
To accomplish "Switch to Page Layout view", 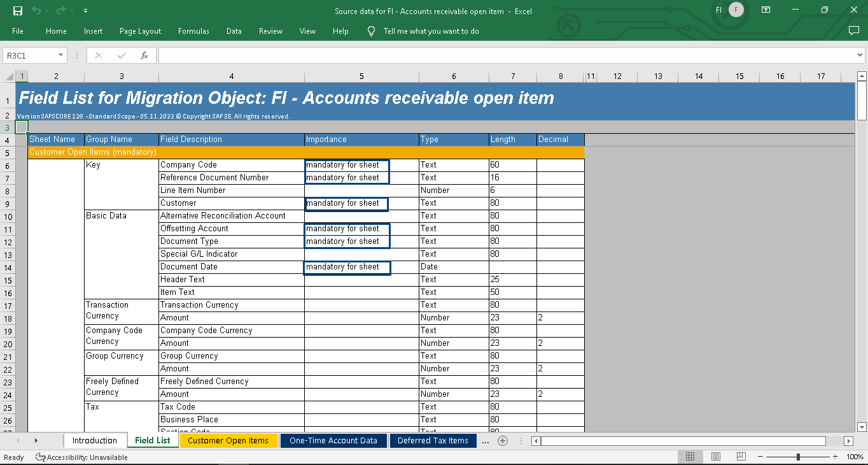I will click(x=716, y=457).
